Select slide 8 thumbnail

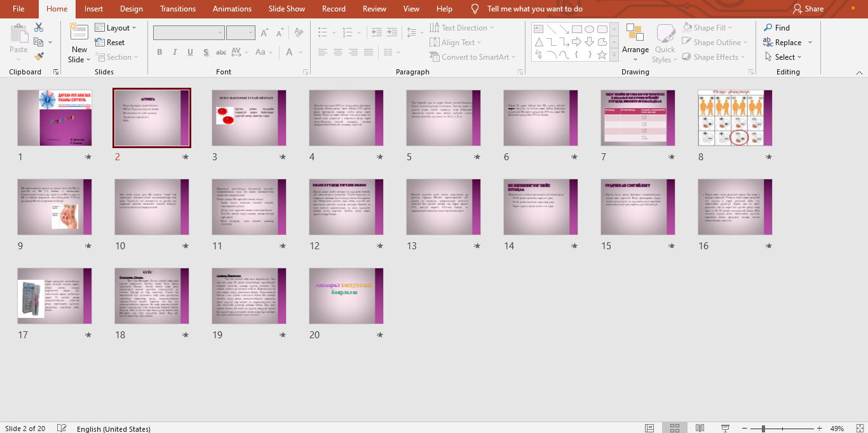click(x=735, y=118)
